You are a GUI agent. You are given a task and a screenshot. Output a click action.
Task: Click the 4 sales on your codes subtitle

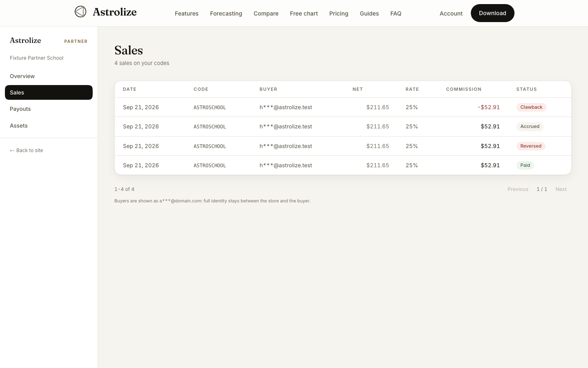click(142, 63)
